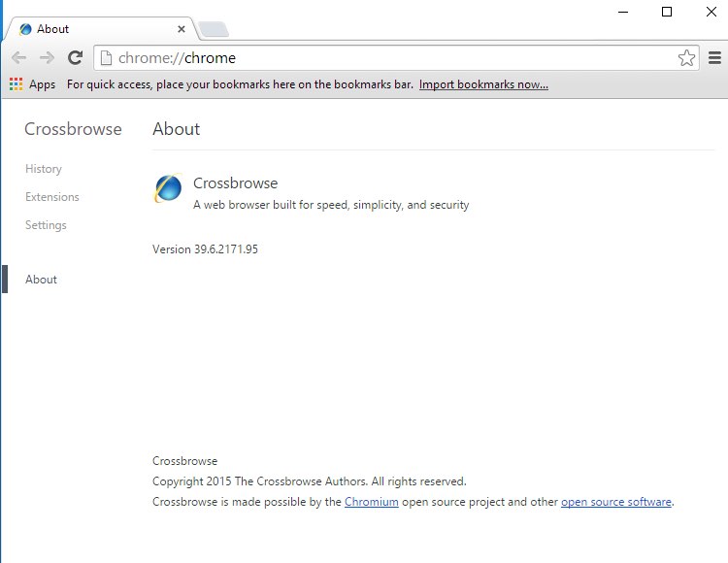
Task: Open History from the sidebar
Action: click(44, 169)
